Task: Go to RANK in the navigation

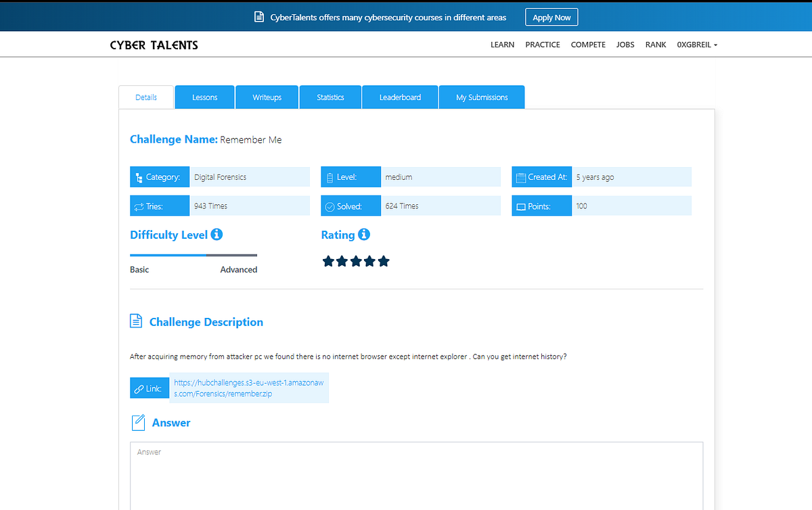Action: pyautogui.click(x=656, y=45)
